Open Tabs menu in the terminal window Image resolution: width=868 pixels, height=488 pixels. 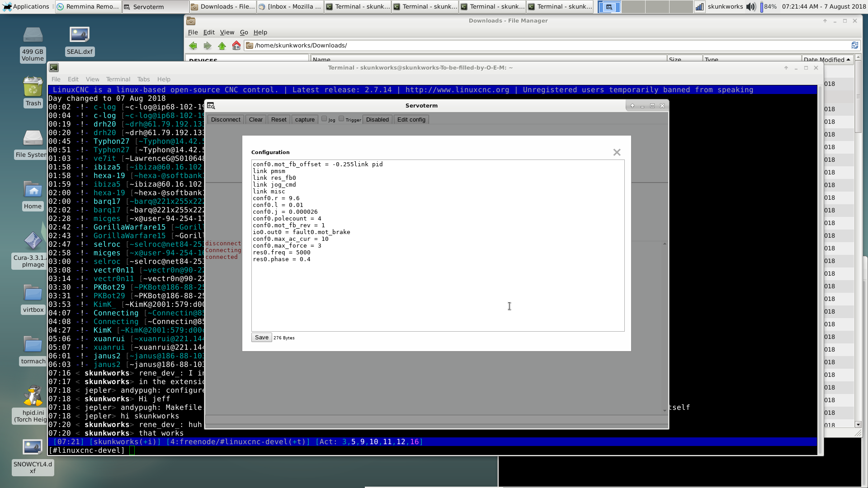click(x=143, y=79)
